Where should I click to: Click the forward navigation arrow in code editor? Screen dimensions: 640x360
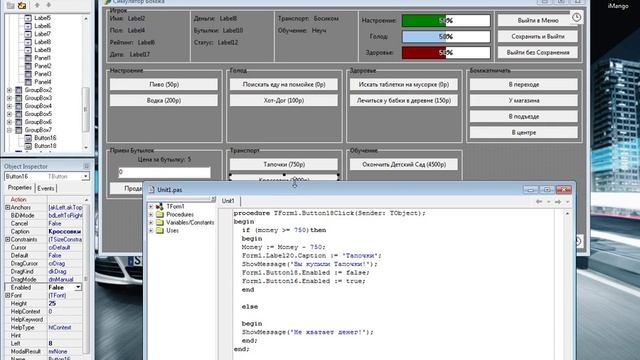coord(558,202)
